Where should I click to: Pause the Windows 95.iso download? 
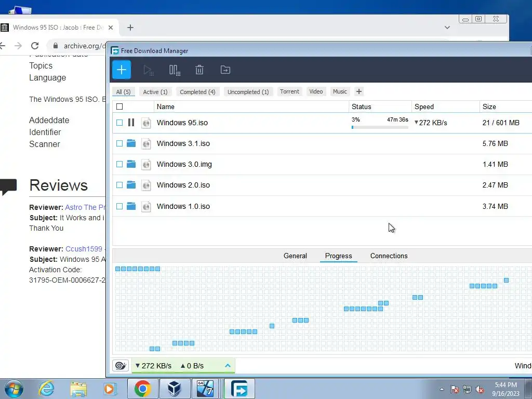tap(131, 123)
